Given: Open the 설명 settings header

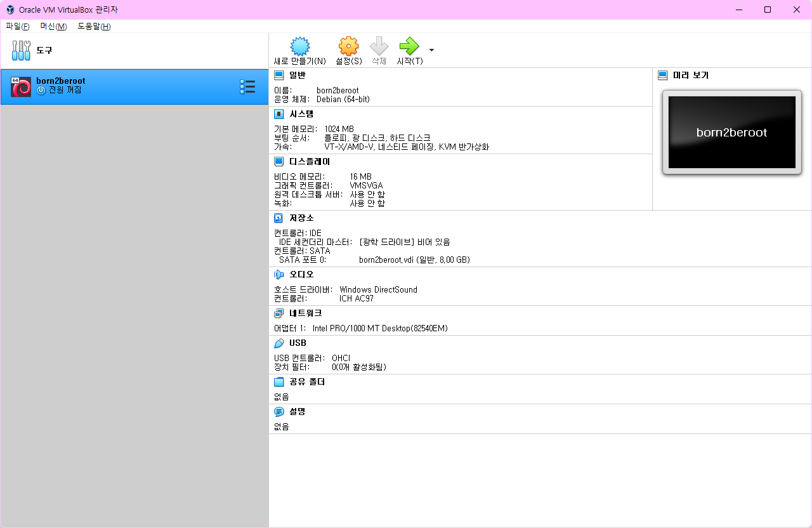Looking at the screenshot, I should tap(297, 412).
